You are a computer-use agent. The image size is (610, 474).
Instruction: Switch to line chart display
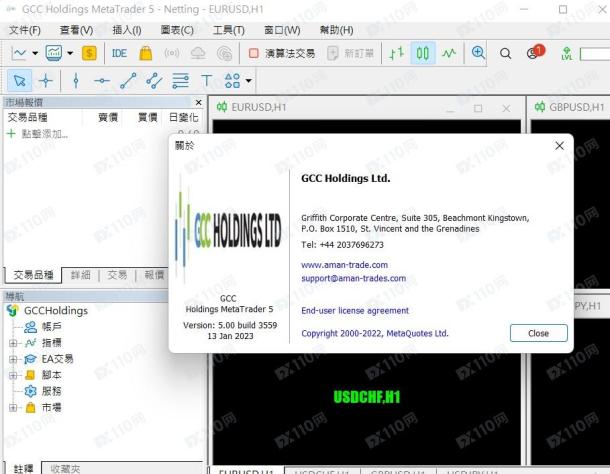(x=449, y=53)
